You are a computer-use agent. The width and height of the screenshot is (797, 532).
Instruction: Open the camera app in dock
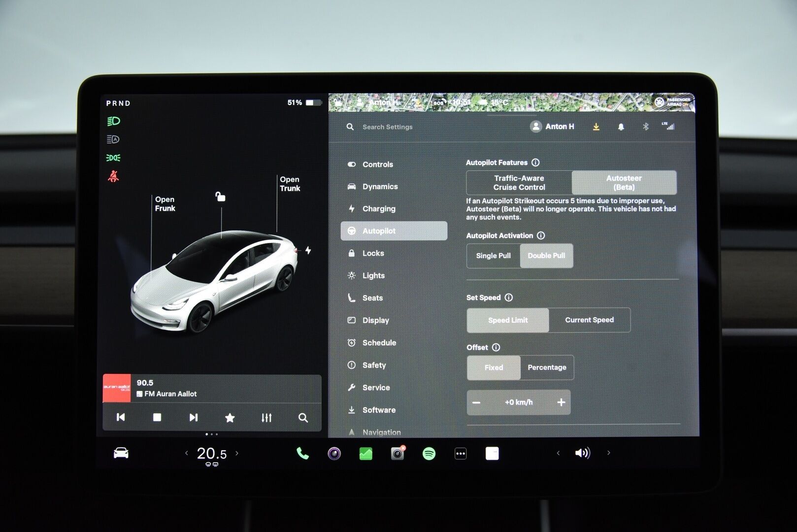coord(334,453)
